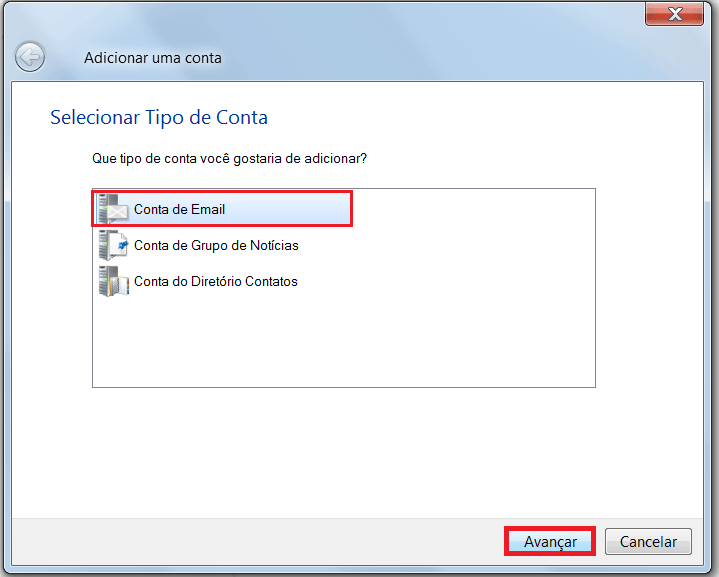Viewport: 719px width, 577px height.
Task: Click the "Selecionar Tipo de Conta" heading
Action: tap(159, 118)
